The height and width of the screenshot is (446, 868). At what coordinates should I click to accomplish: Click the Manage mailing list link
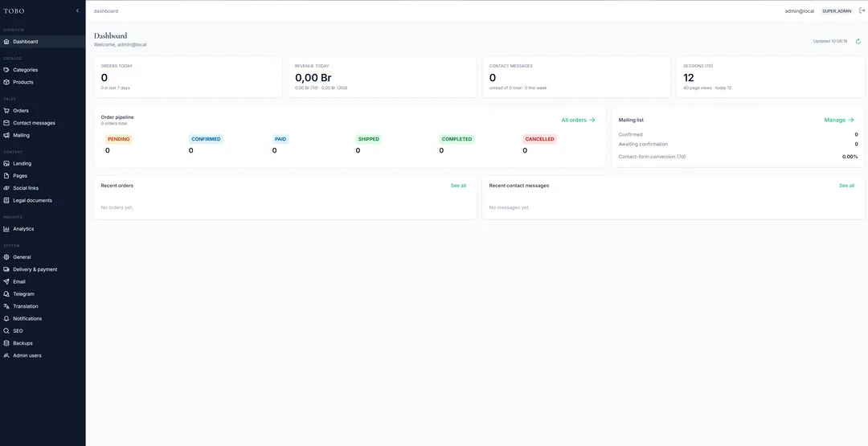838,120
